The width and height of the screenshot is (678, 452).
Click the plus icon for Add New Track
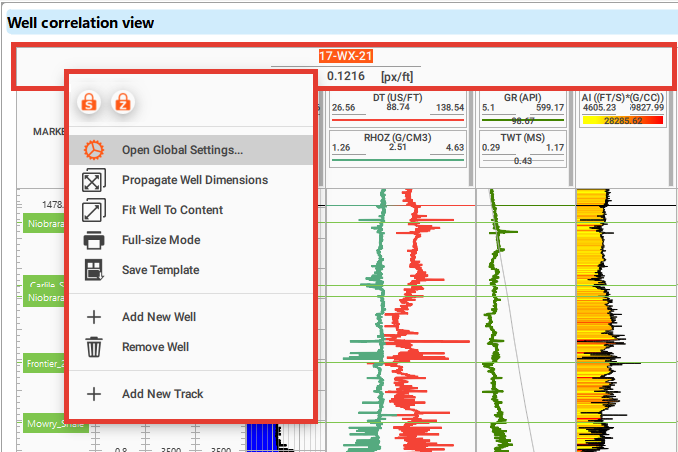[94, 394]
